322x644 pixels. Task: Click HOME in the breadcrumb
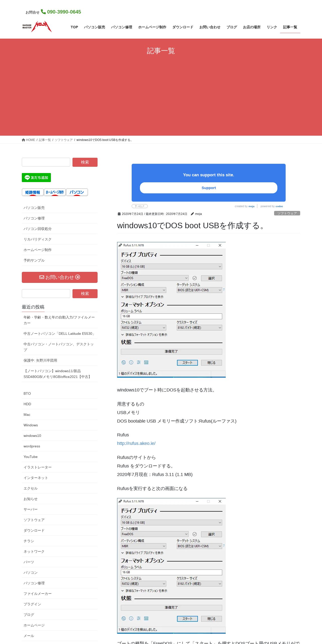(x=31, y=140)
